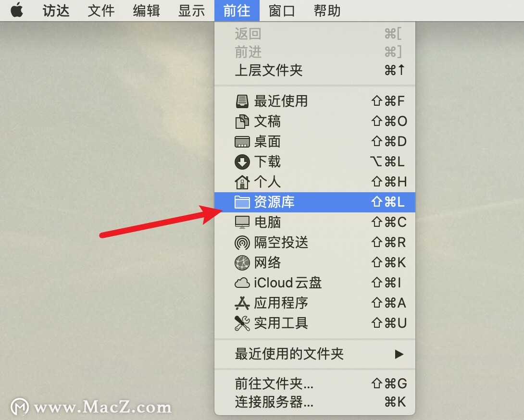The height and width of the screenshot is (420, 524).
Task: Click the 应用程序 applications icon
Action: 242,303
